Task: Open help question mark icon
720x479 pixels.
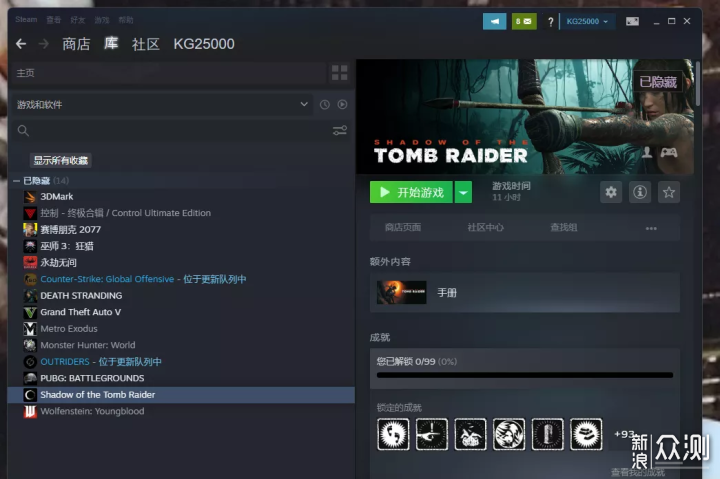Action: (x=551, y=21)
